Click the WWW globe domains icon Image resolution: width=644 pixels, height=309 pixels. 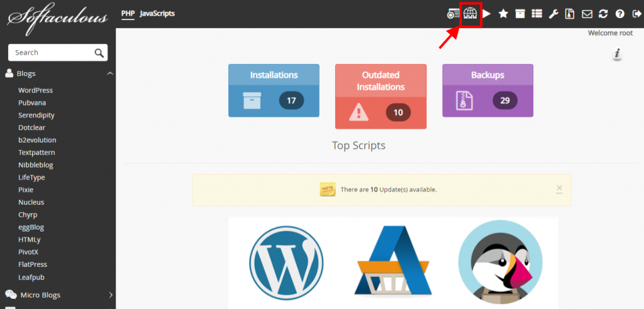coord(470,14)
